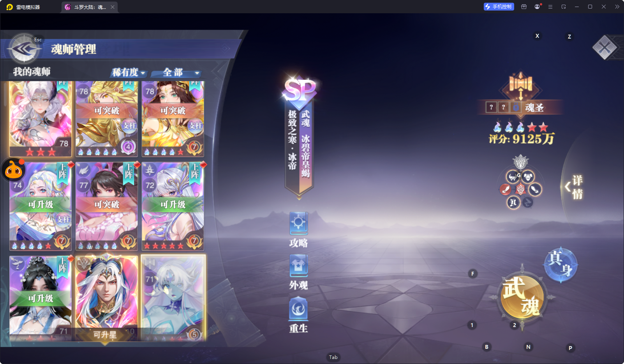Select the chest armor equipment slot
This screenshot has width=624, height=364.
click(x=528, y=177)
